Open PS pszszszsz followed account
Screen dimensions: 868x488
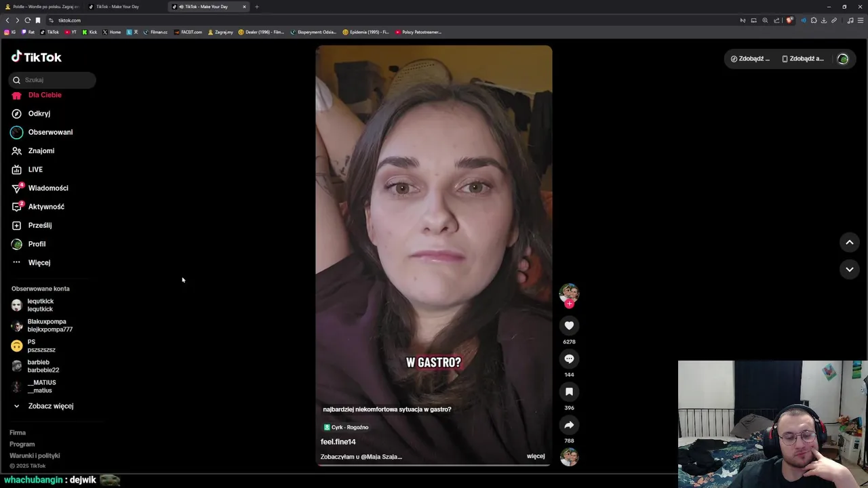(34, 346)
